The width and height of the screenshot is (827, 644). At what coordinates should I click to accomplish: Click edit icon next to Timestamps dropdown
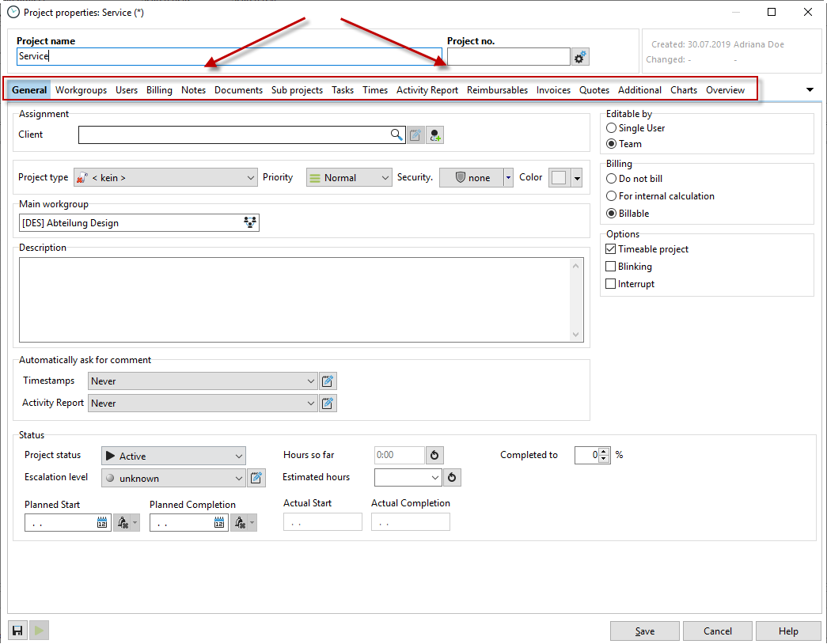pos(328,381)
